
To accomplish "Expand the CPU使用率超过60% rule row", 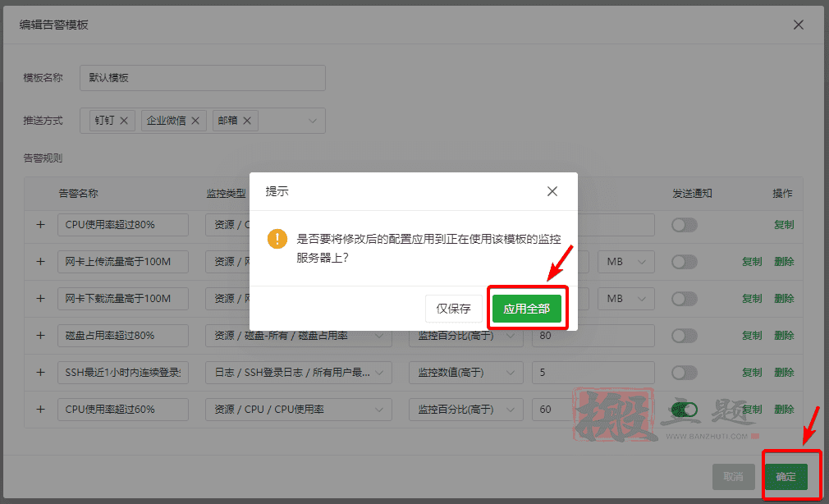I will 41,410.
